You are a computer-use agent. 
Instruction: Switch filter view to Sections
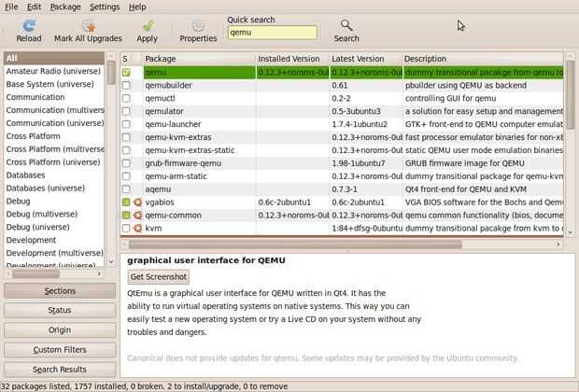[x=60, y=291]
